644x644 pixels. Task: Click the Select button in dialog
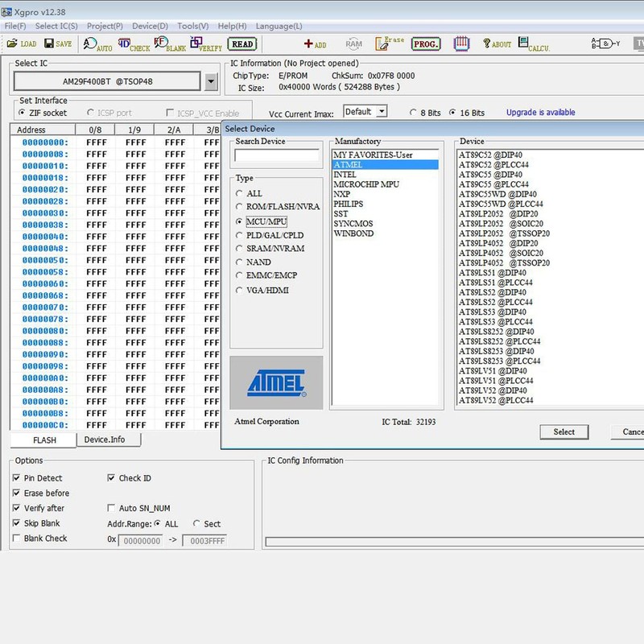564,432
